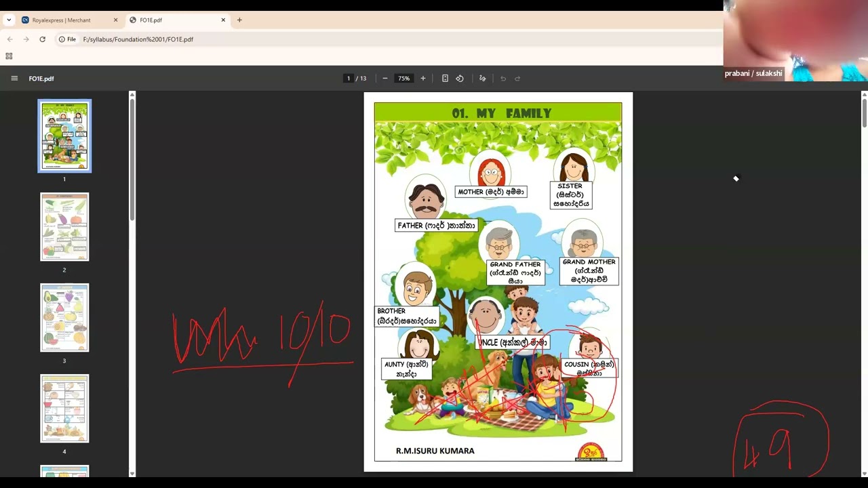Click the SISTER label in the PDF
Image resolution: width=868 pixels, height=488 pixels.
(570, 195)
